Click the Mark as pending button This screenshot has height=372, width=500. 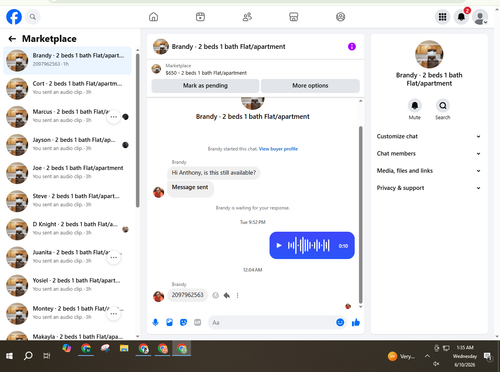[x=205, y=86]
